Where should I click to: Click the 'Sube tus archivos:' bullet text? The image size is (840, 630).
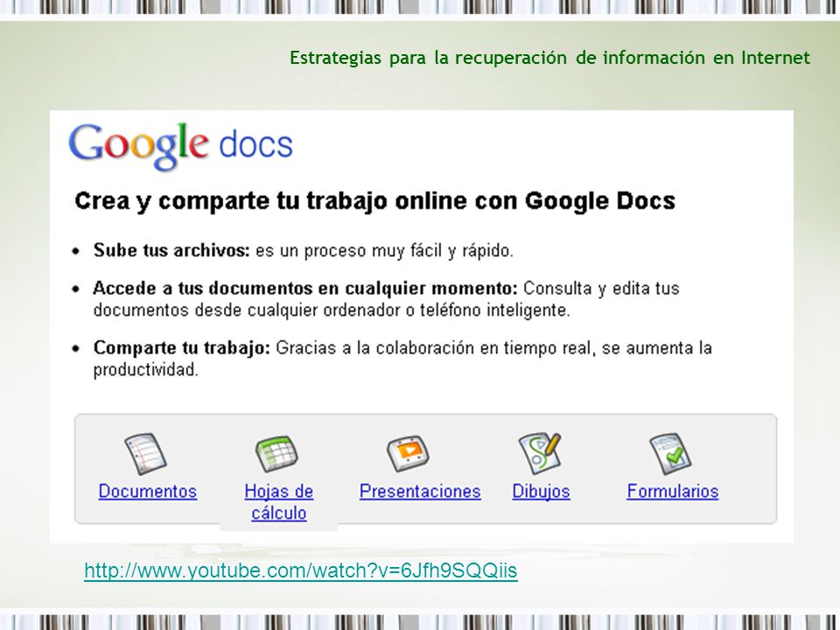pos(171,250)
